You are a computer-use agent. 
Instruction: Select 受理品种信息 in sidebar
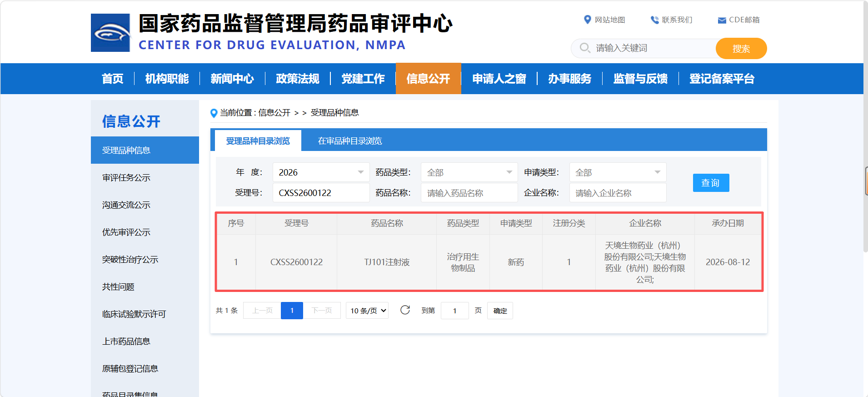click(145, 150)
